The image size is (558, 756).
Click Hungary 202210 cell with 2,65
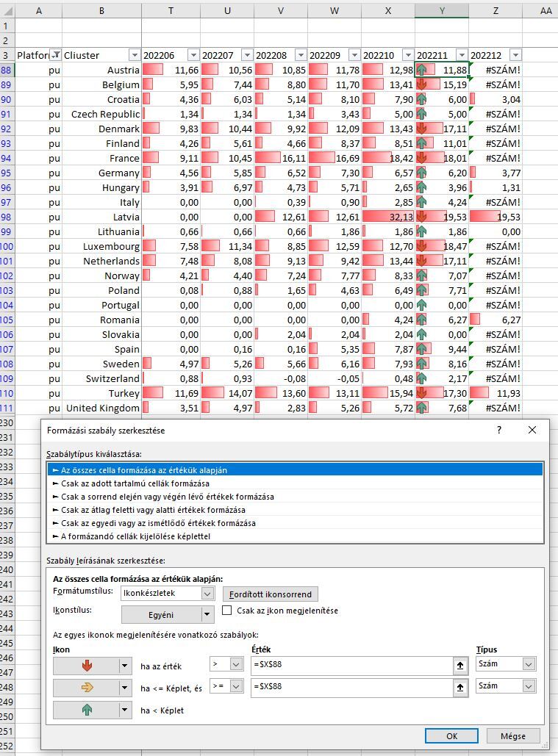[x=388, y=187]
